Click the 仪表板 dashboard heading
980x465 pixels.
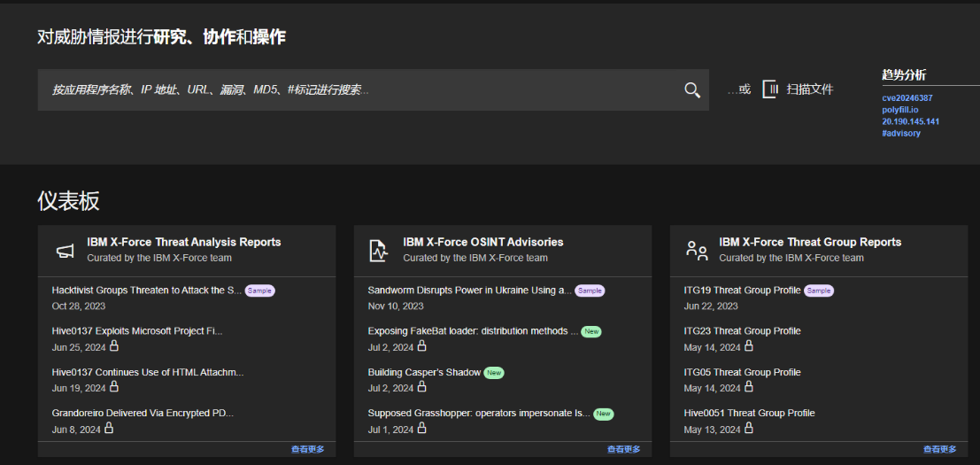pos(69,201)
